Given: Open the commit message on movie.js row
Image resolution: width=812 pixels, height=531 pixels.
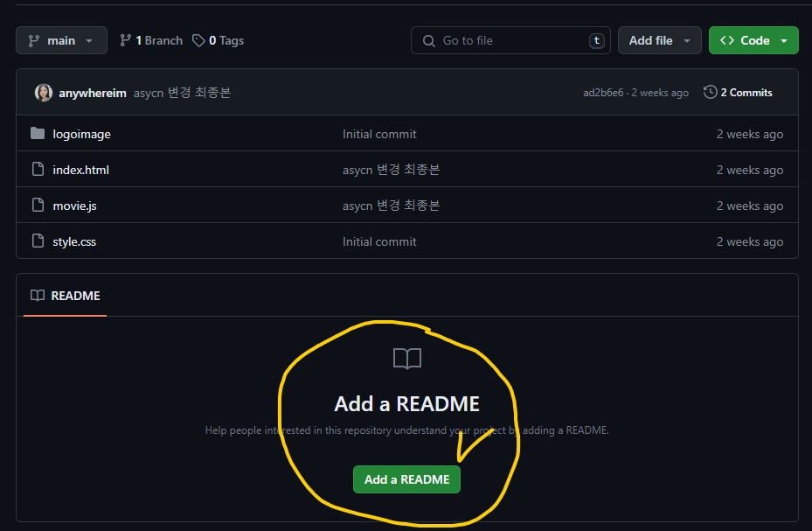Looking at the screenshot, I should point(391,206).
